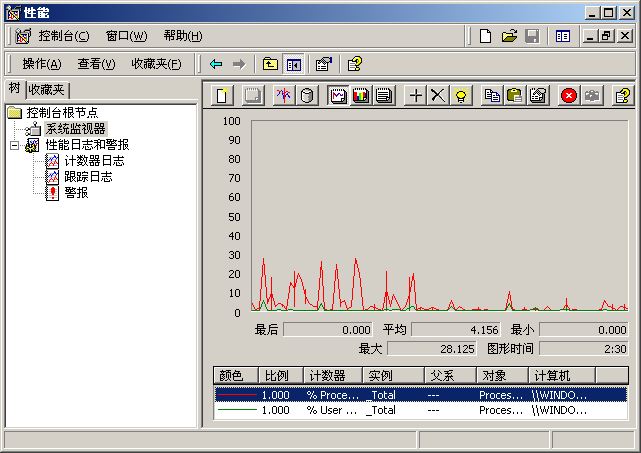Open monitor Properties from graph toolbar

(x=538, y=95)
